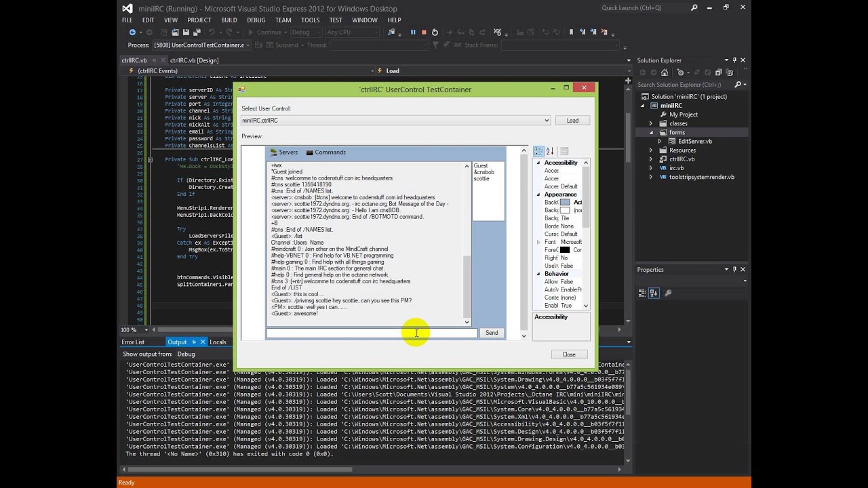This screenshot has height=488, width=868.
Task: Click Categorized view icon in TestContainer property grid
Action: (x=538, y=151)
